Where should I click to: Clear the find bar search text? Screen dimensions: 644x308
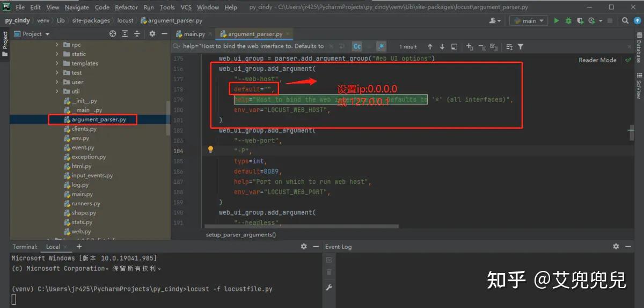(331, 47)
